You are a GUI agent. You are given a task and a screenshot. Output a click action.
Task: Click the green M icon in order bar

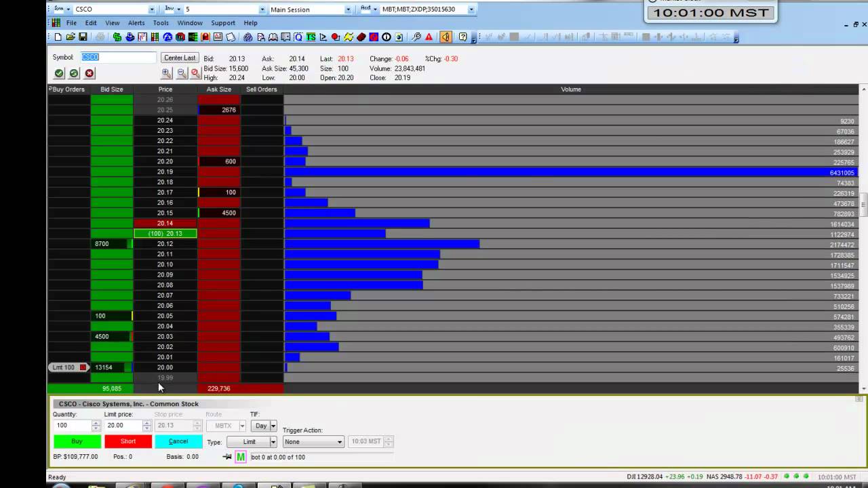coord(240,457)
